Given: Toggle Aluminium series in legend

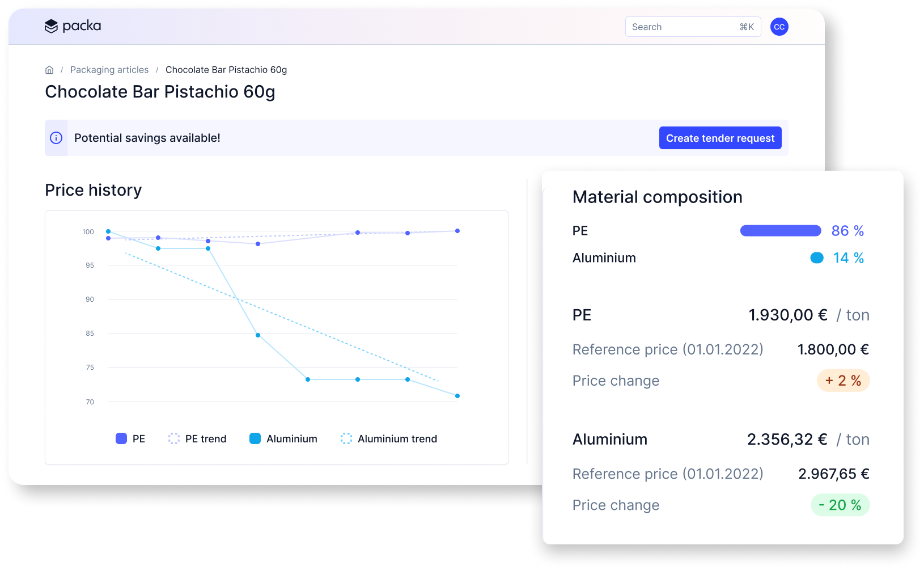Looking at the screenshot, I should 283,438.
